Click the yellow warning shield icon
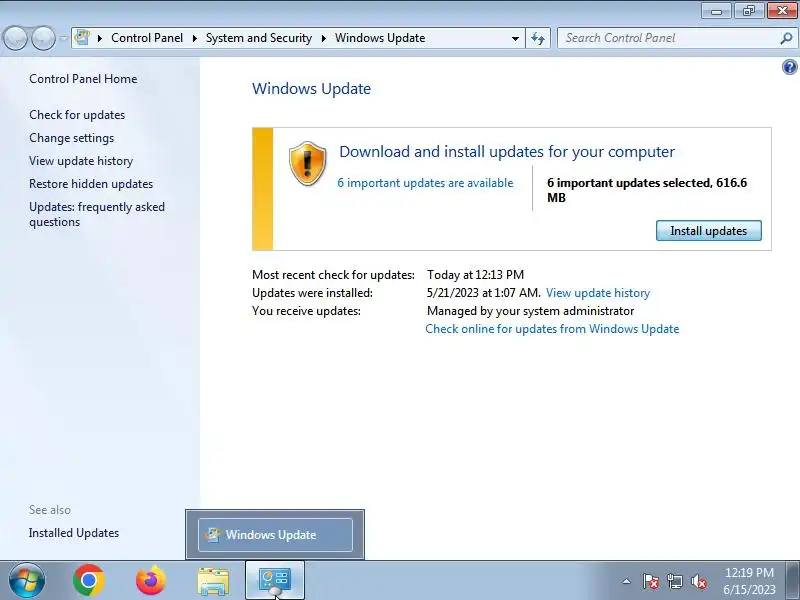Viewport: 800px width, 600px height. tap(308, 164)
